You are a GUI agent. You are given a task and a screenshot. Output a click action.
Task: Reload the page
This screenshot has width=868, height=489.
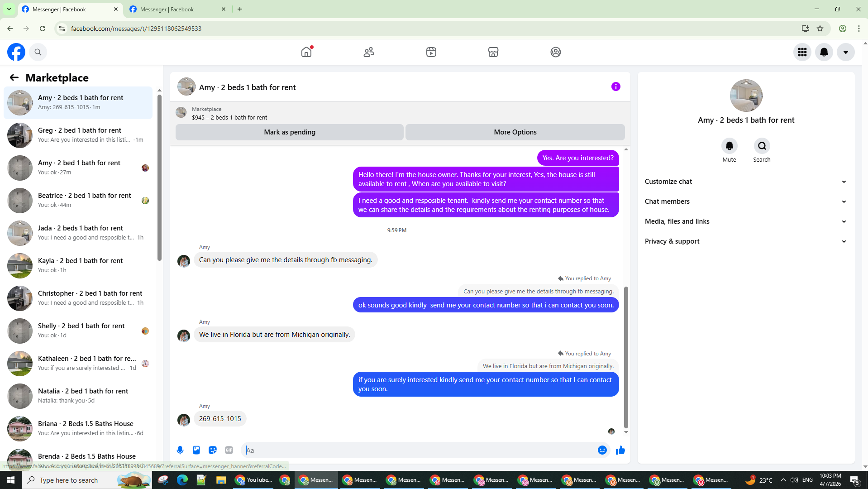(x=43, y=29)
